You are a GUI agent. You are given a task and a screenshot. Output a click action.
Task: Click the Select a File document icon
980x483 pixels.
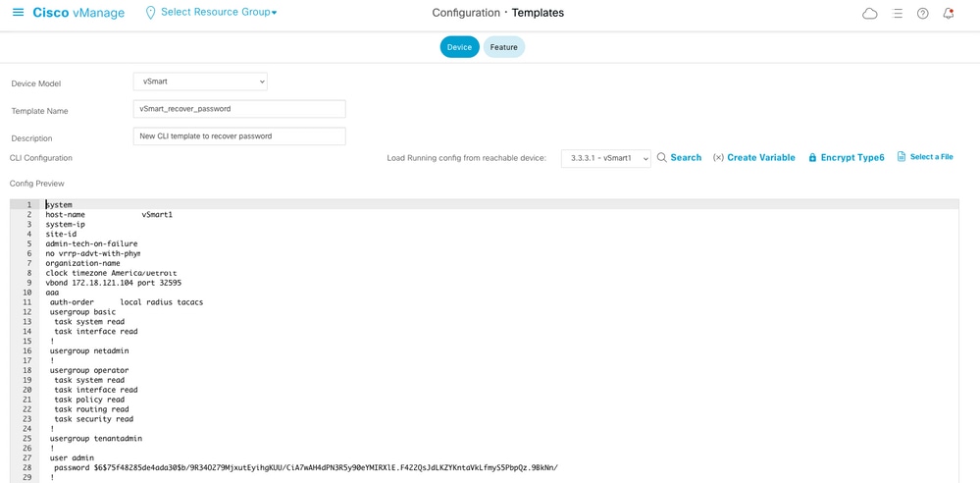pyautogui.click(x=902, y=156)
